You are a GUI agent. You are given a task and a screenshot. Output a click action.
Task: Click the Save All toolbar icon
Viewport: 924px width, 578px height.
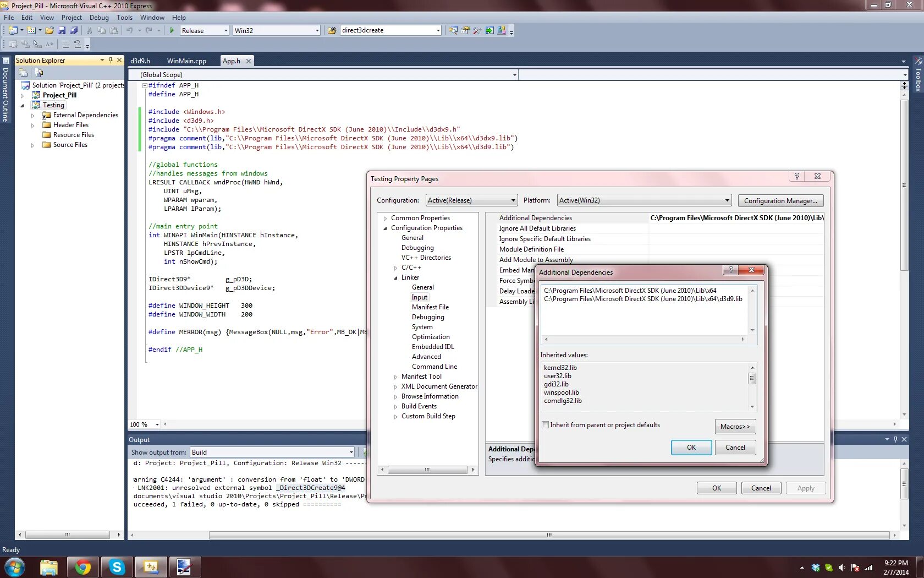(74, 30)
